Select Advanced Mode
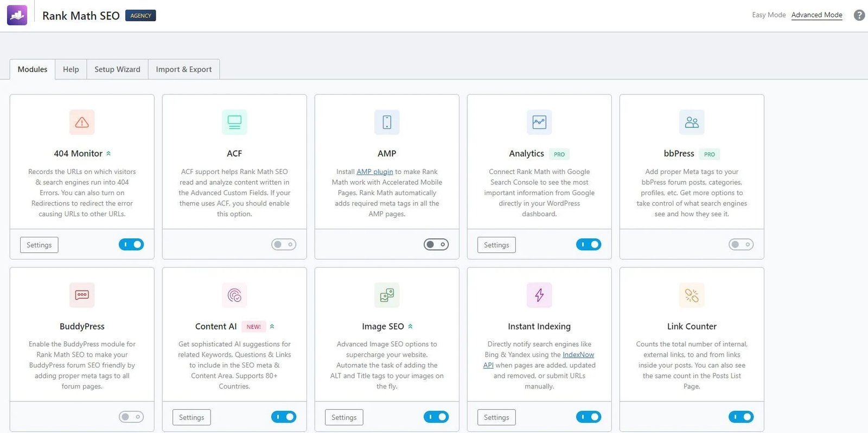The width and height of the screenshot is (868, 433). coord(817,15)
